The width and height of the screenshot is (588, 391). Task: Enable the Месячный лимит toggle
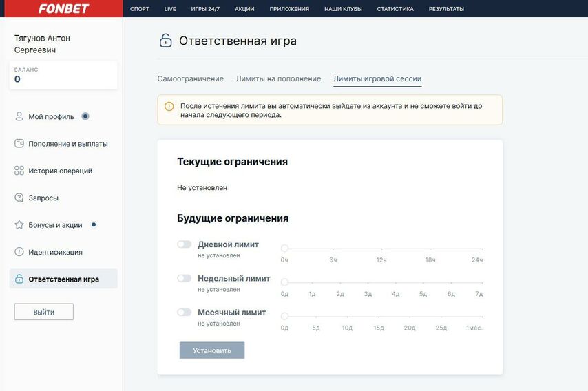click(x=184, y=313)
